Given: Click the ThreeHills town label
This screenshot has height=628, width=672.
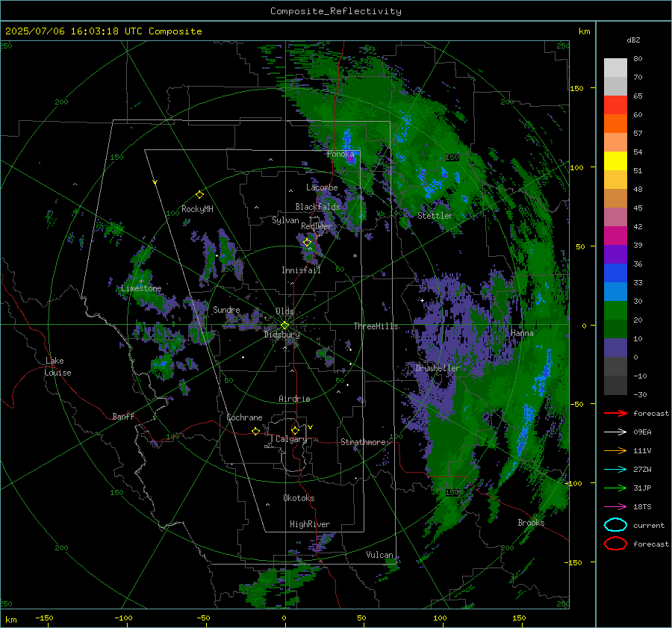Looking at the screenshot, I should pyautogui.click(x=376, y=326).
